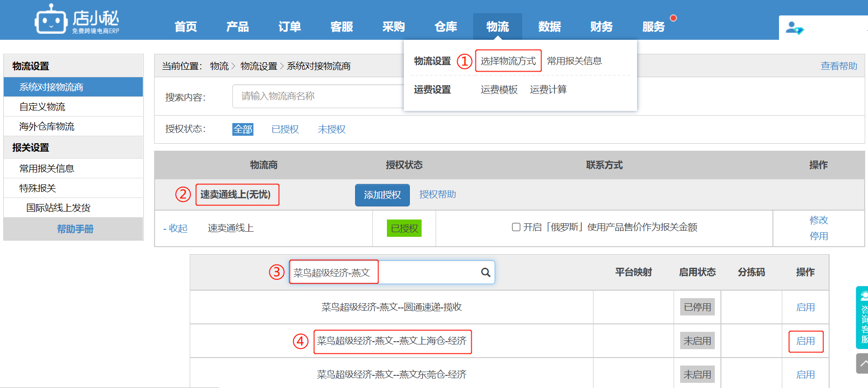Open the 服务 menu
This screenshot has height=388, width=868.
pos(654,27)
